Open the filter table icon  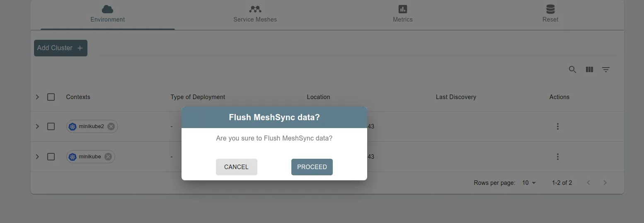pyautogui.click(x=606, y=70)
